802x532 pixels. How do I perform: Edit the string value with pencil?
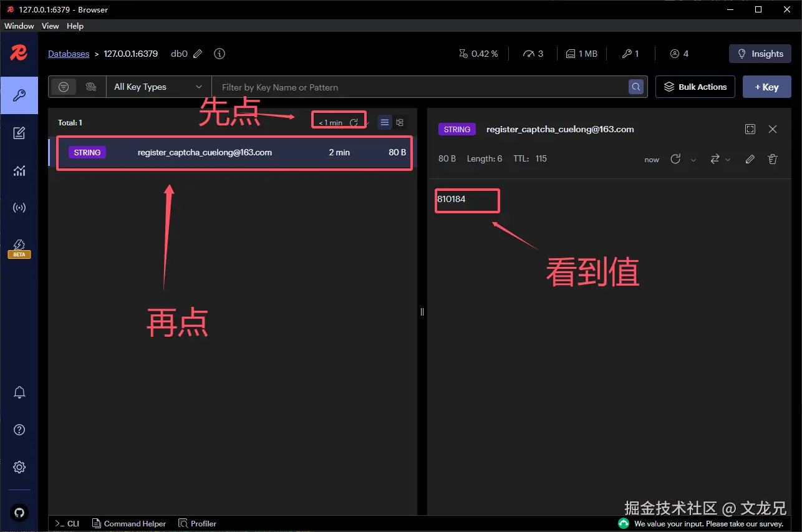point(750,159)
